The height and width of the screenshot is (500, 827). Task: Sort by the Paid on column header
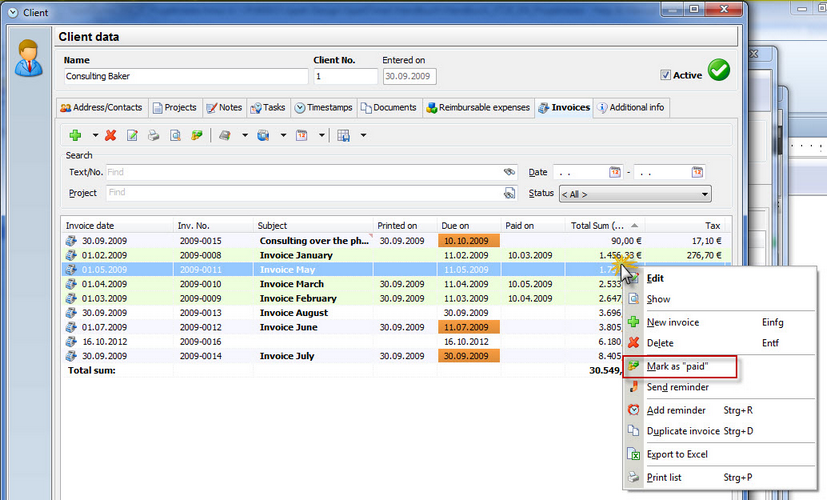pos(533,225)
